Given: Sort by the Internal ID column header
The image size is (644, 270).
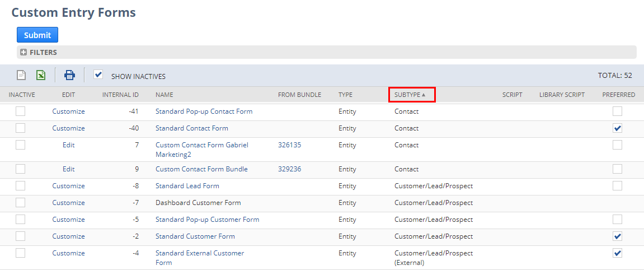Looking at the screenshot, I should tap(120, 95).
